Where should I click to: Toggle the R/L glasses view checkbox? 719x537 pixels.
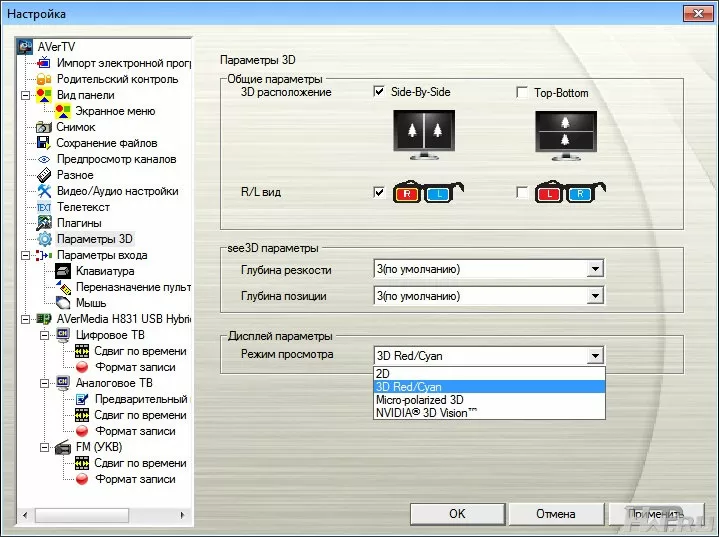tap(379, 192)
